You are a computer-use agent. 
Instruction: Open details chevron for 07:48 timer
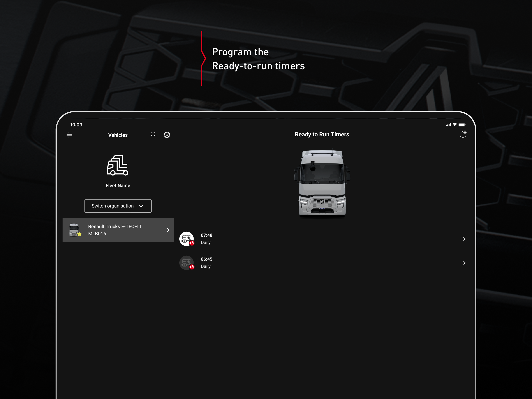464,239
